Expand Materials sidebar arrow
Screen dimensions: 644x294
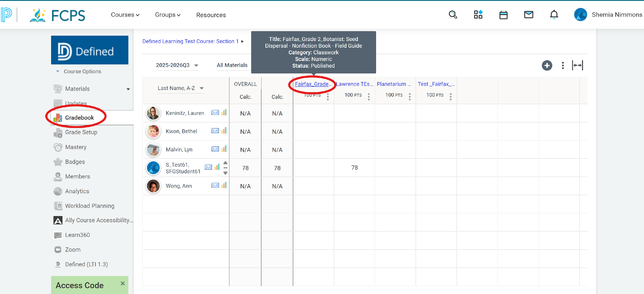click(128, 89)
